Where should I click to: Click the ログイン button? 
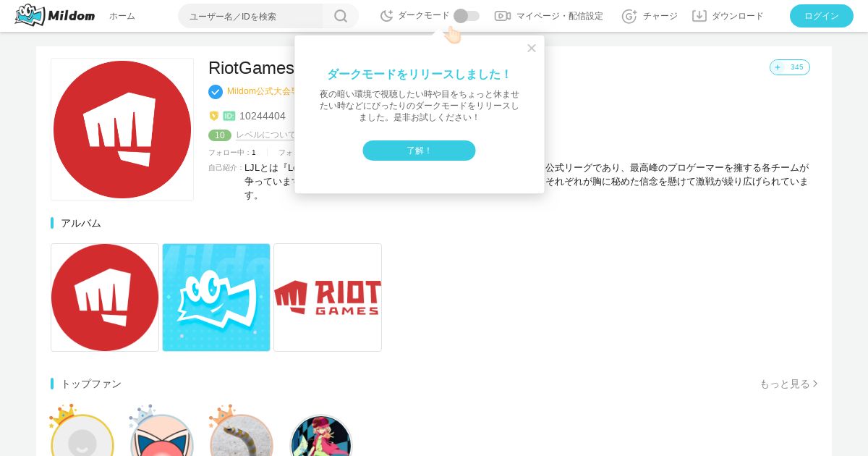coord(822,16)
